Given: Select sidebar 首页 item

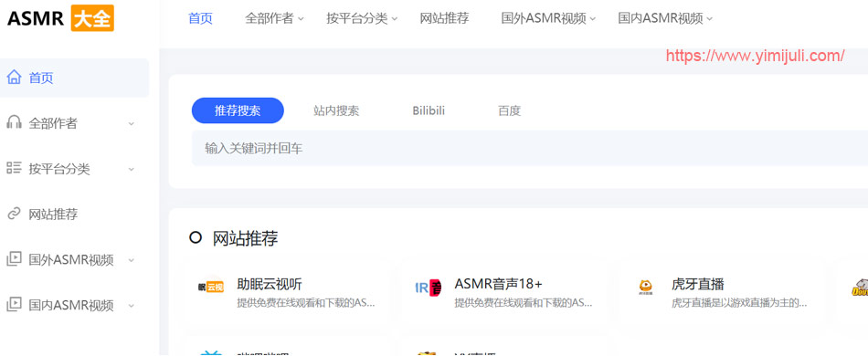Looking at the screenshot, I should pos(74,78).
